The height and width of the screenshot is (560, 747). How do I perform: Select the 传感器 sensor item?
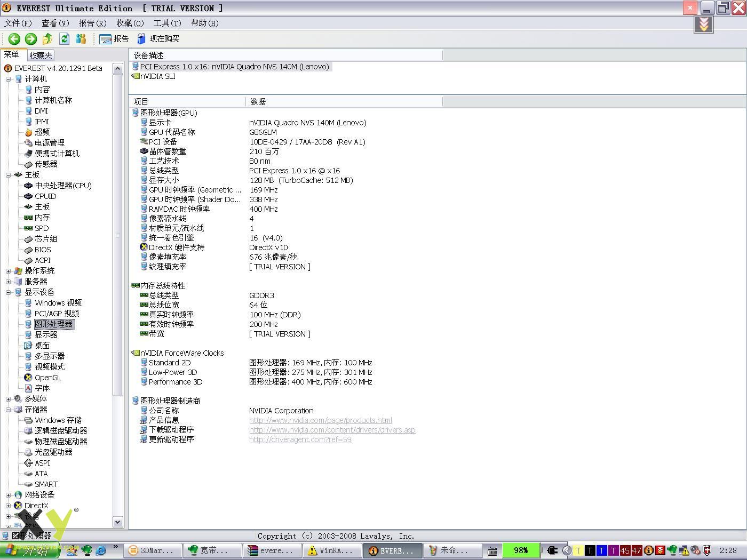pyautogui.click(x=46, y=164)
